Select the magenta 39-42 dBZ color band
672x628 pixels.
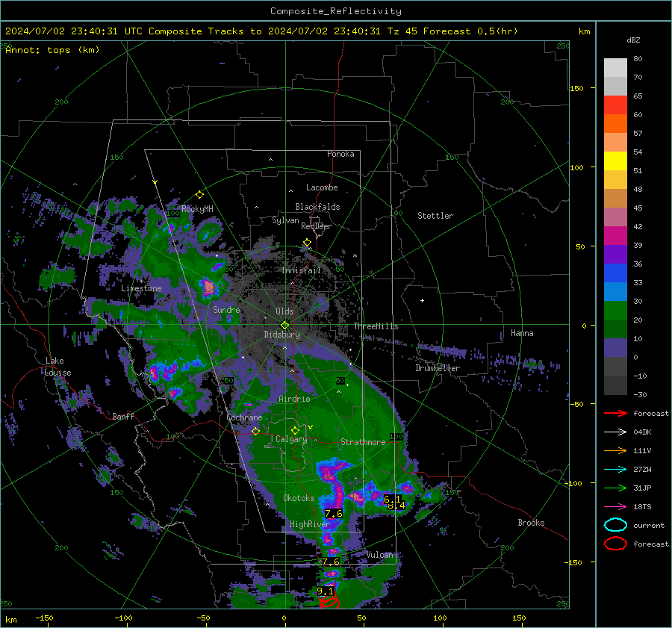[x=615, y=236]
